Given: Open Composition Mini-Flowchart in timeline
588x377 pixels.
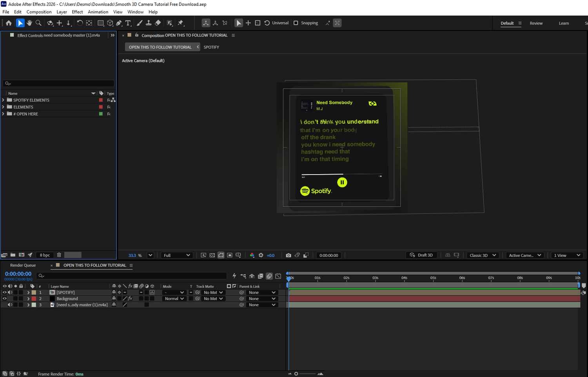Looking at the screenshot, I should coord(243,276).
